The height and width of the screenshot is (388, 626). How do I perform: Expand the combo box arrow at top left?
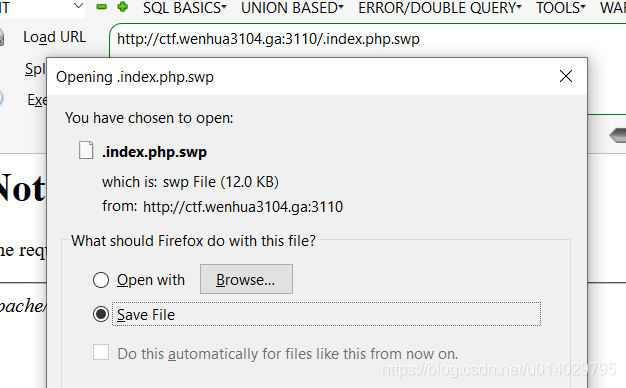[79, 6]
